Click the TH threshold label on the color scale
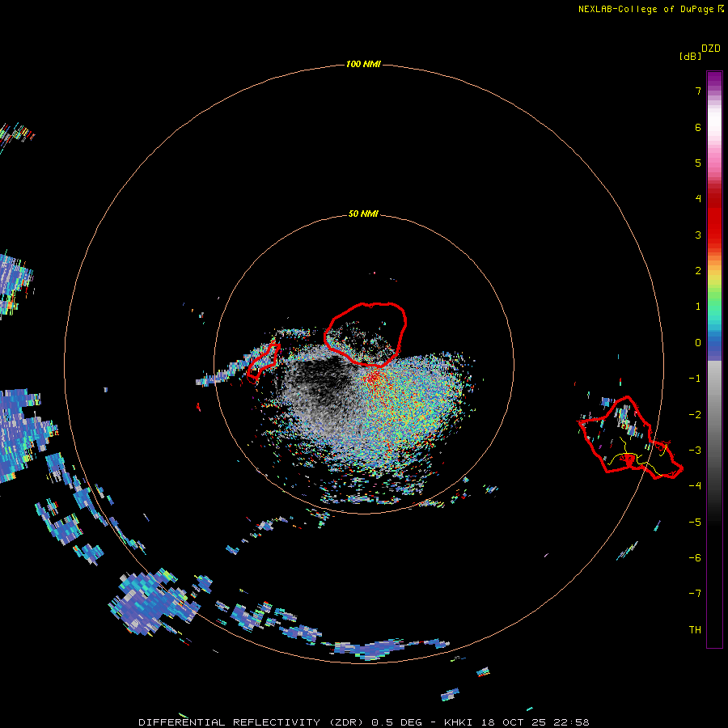 [x=695, y=630]
